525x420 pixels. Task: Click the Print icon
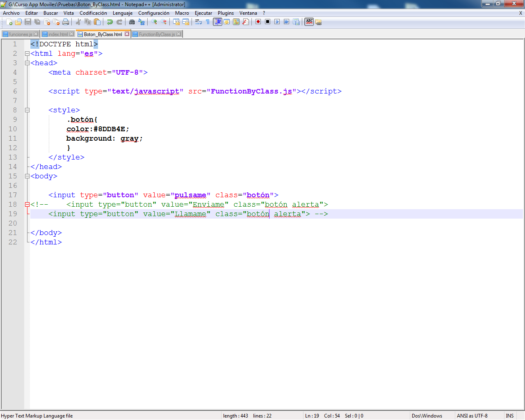click(66, 22)
